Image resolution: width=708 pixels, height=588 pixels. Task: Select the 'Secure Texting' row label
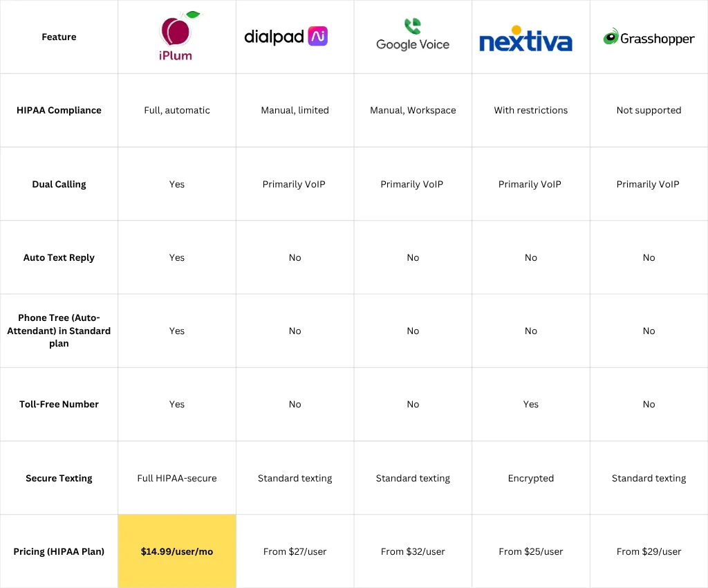coord(59,478)
